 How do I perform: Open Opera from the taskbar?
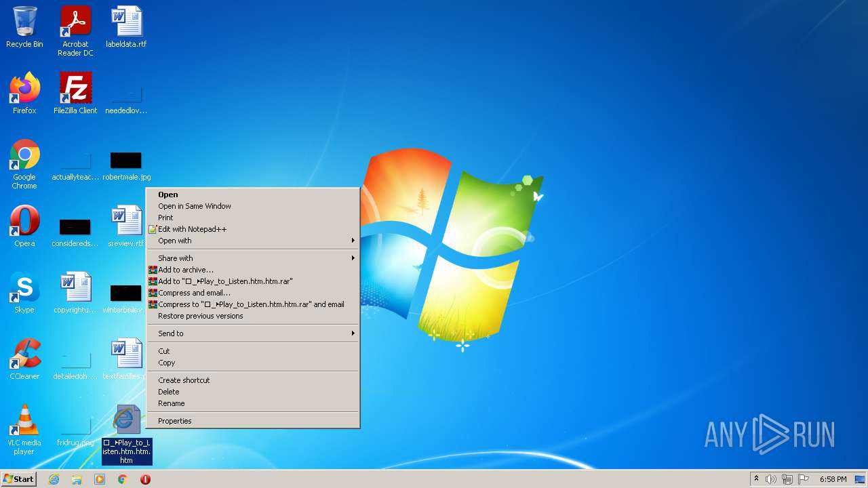145,479
